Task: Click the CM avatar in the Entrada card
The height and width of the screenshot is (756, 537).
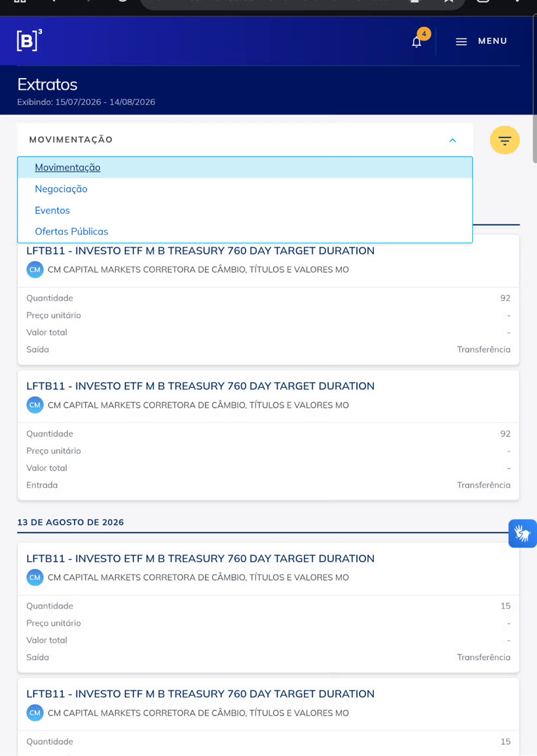Action: pyautogui.click(x=35, y=405)
